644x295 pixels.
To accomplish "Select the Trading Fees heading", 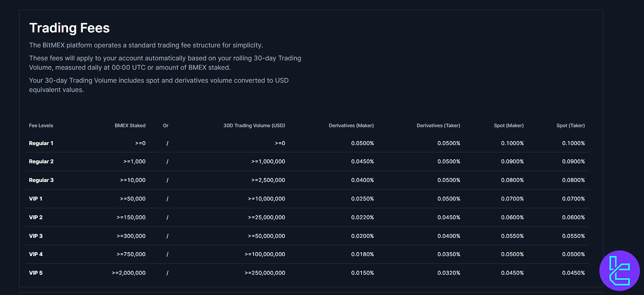I will click(69, 28).
